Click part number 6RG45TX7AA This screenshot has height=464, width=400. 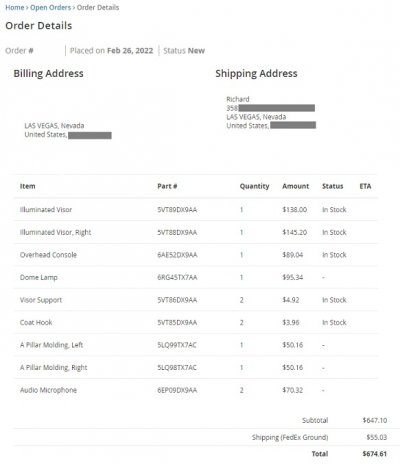(177, 277)
